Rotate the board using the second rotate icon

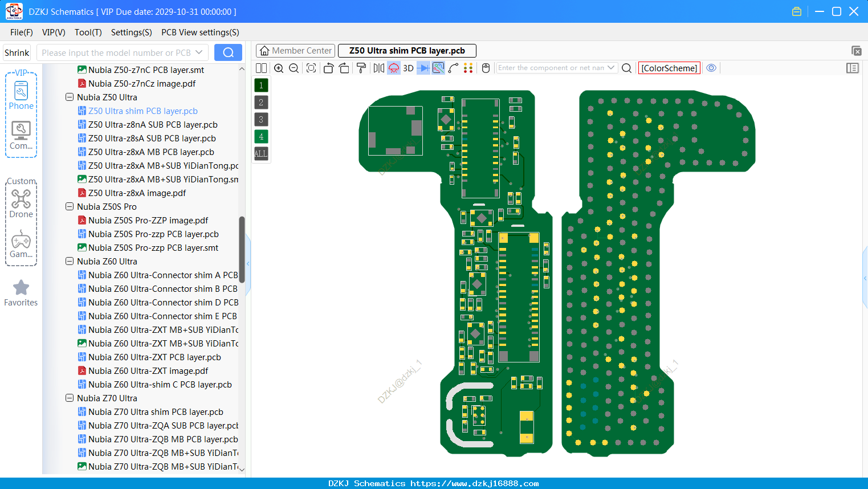click(x=344, y=68)
